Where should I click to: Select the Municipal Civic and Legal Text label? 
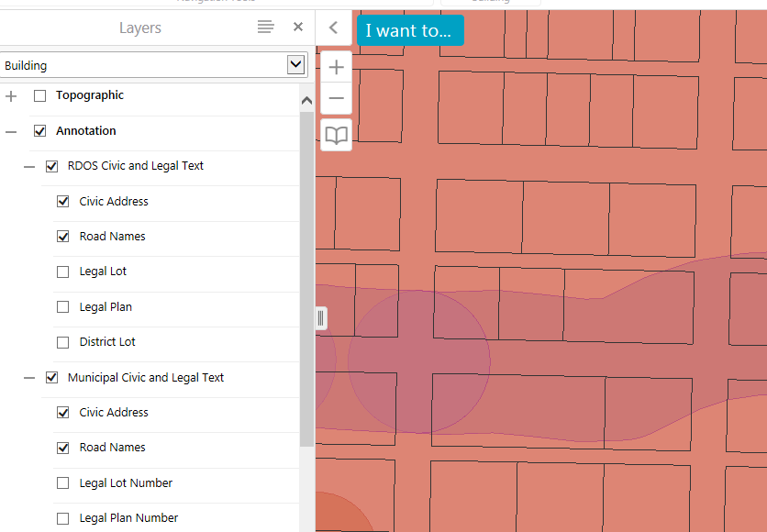point(146,378)
